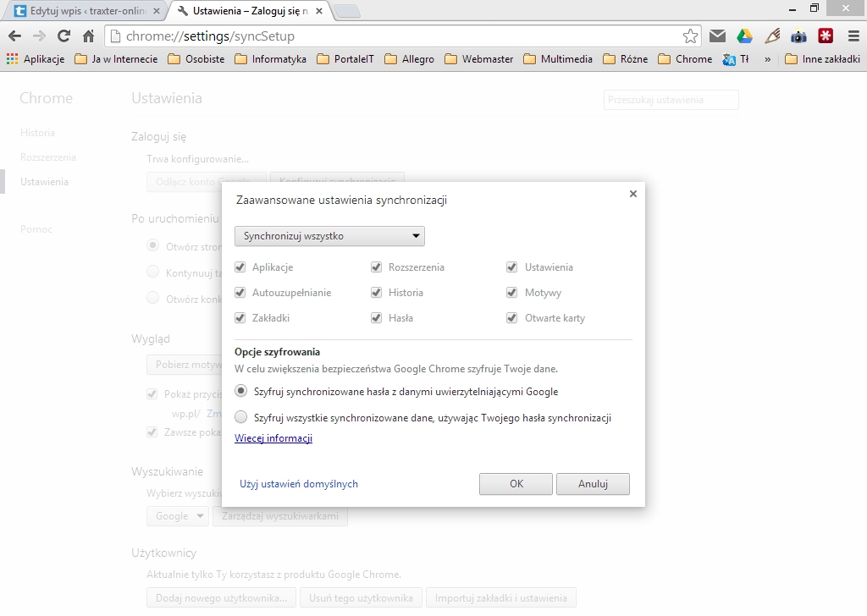This screenshot has height=616, width=867.
Task: Switch to the Edytuj wpis tab
Action: point(86,11)
